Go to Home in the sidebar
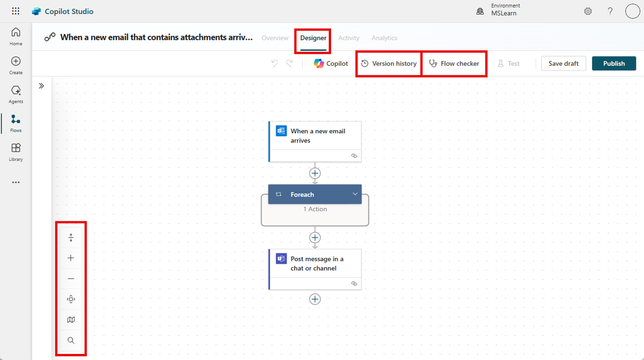Screen dimensions: 644x360 coord(16,36)
